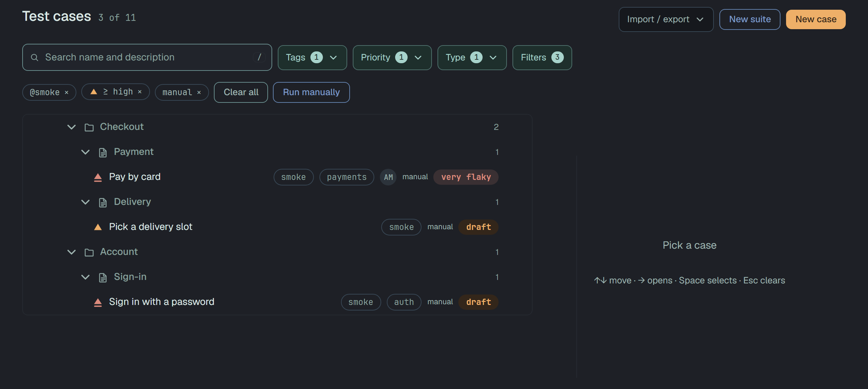The height and width of the screenshot is (389, 868).
Task: Remove the high priority filter chip
Action: [140, 92]
